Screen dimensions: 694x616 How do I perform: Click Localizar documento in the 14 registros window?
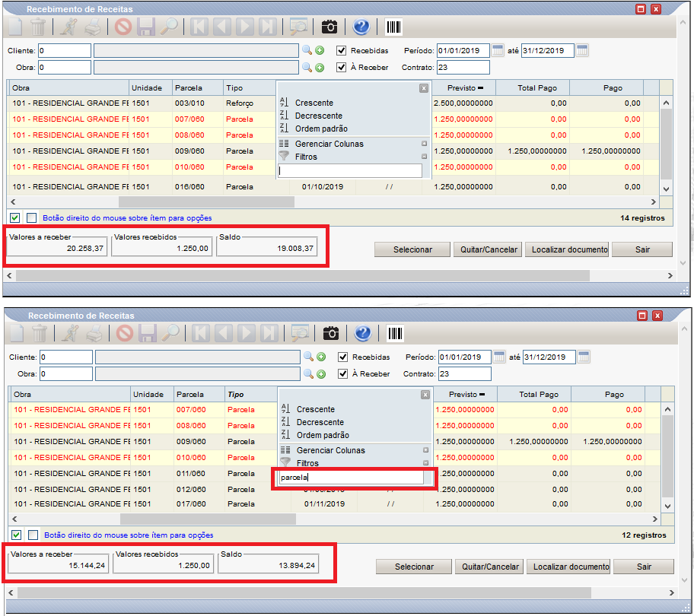tap(568, 249)
